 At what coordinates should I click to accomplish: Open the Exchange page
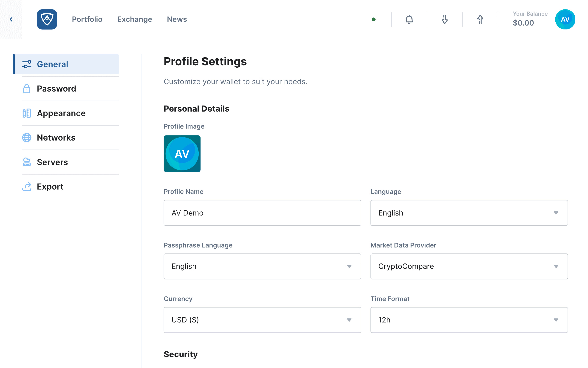coord(135,20)
